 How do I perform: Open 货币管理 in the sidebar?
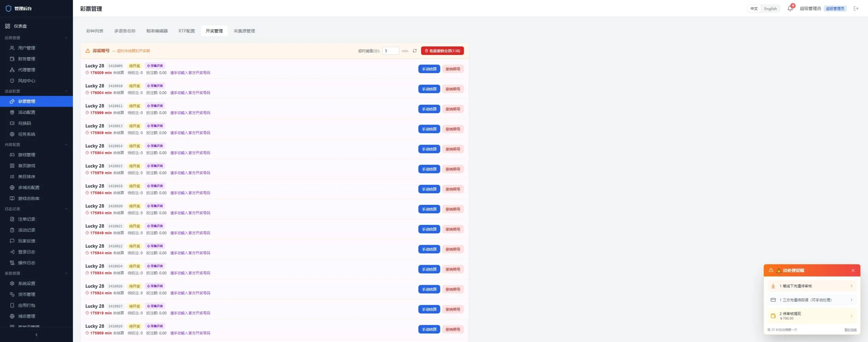(x=36, y=294)
